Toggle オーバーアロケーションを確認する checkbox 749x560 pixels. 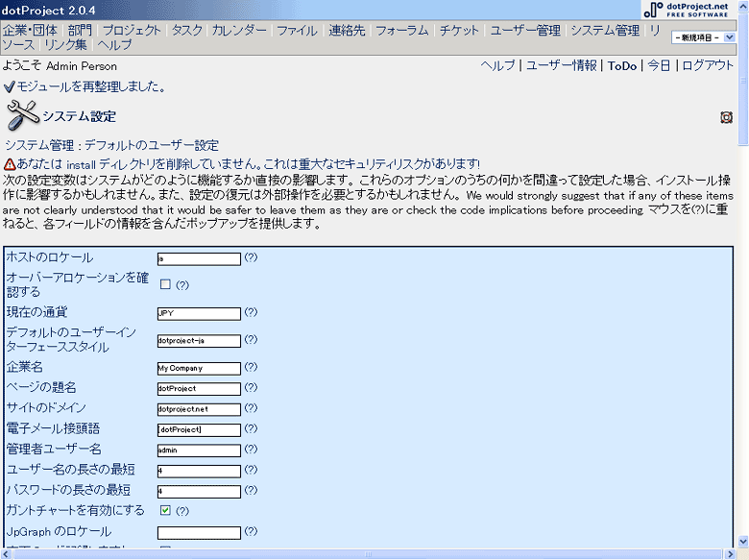(165, 284)
